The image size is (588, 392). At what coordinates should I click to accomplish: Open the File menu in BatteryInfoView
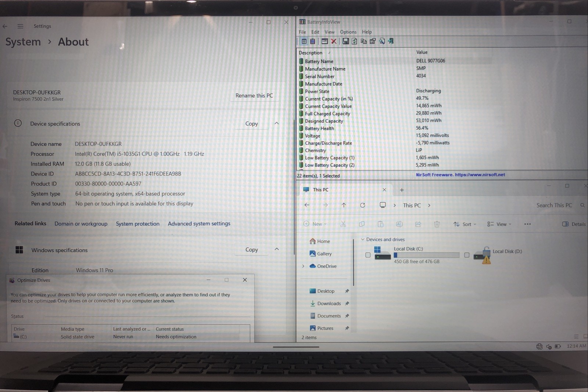[302, 32]
